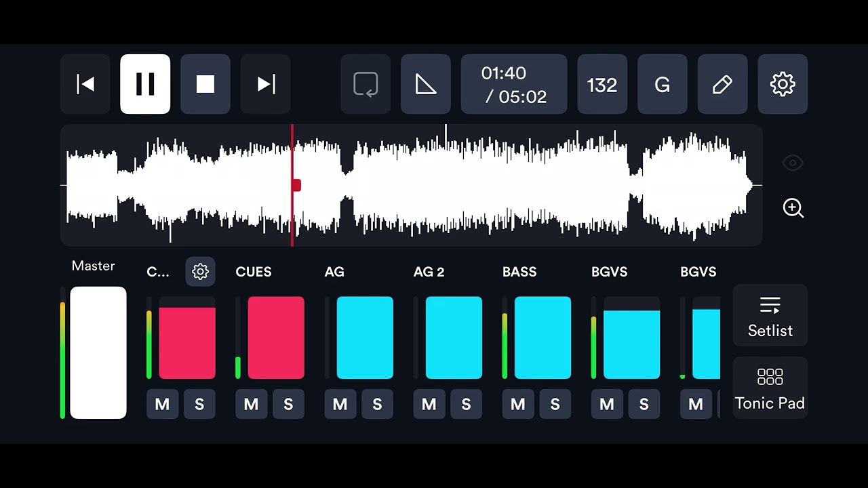Open the pencil edit mode
This screenshot has height=488, width=868.
723,84
